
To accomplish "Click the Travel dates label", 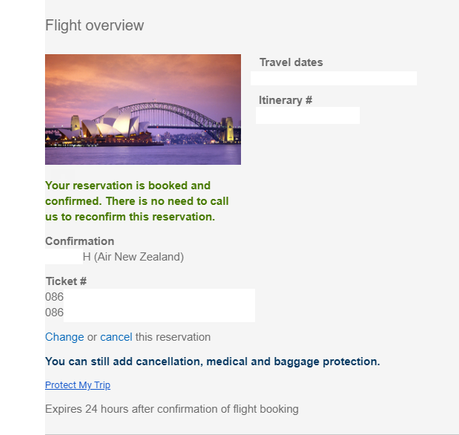I will click(x=291, y=62).
